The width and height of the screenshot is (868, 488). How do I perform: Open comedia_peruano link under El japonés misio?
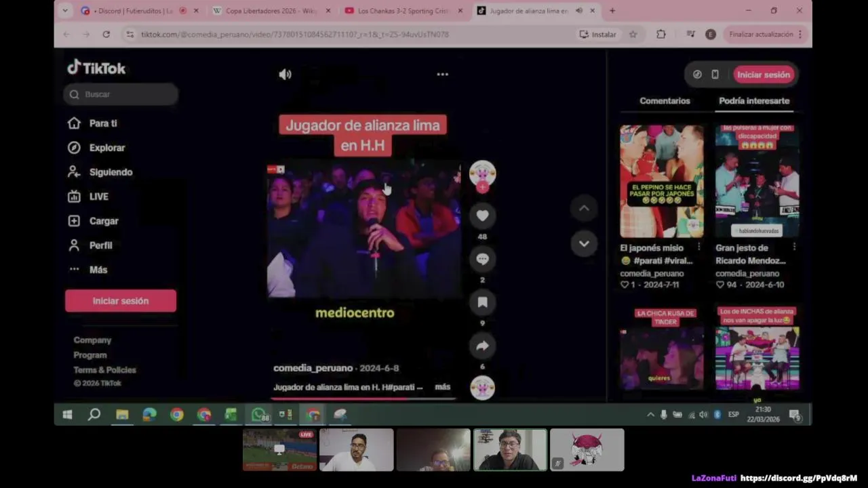coord(652,274)
